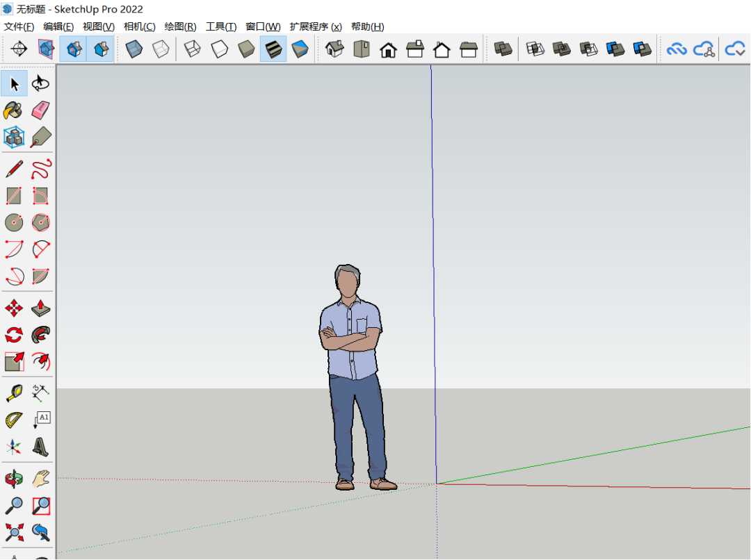
Task: Open the 文件(F) menu
Action: [19, 26]
